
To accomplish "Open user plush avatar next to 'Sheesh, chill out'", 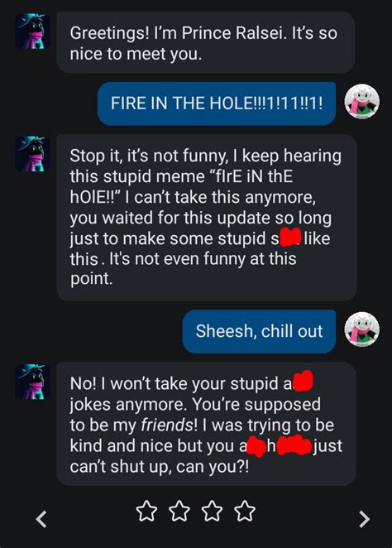I will (362, 329).
